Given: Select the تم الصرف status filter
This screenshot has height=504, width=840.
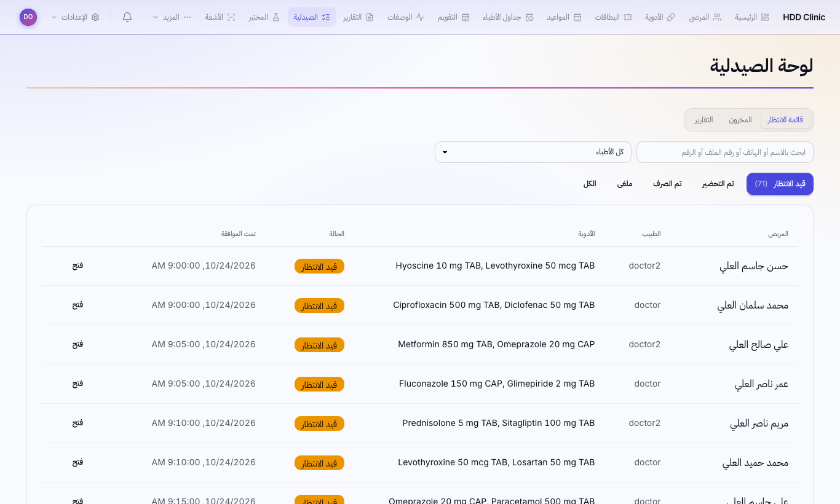Looking at the screenshot, I should (x=667, y=184).
